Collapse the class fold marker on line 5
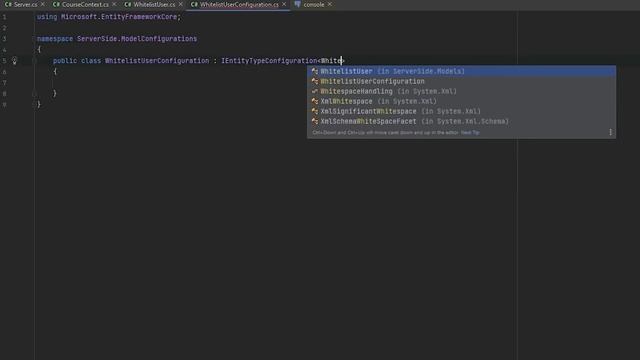This screenshot has width=640, height=360. (35, 61)
